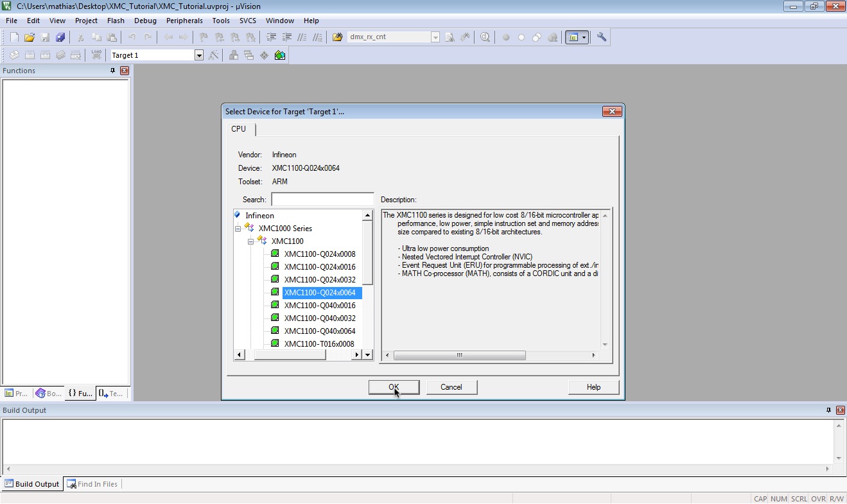This screenshot has height=504, width=847.
Task: Select device XMC1100-Q040x0032
Action: (320, 318)
